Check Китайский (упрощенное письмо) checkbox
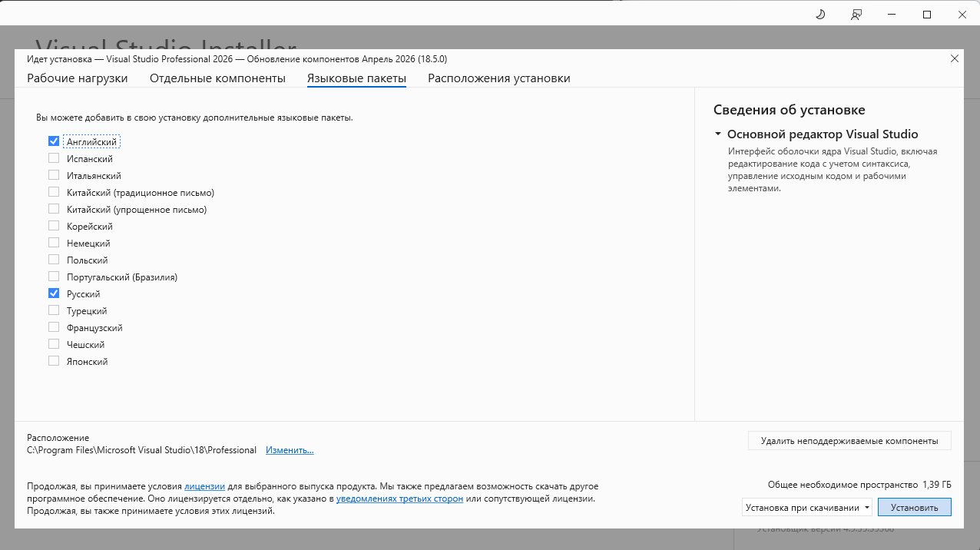 54,209
